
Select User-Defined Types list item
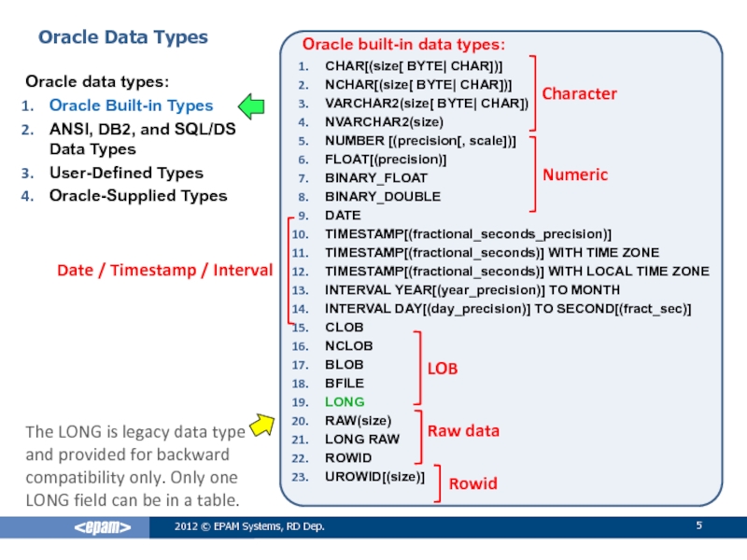pos(125,173)
